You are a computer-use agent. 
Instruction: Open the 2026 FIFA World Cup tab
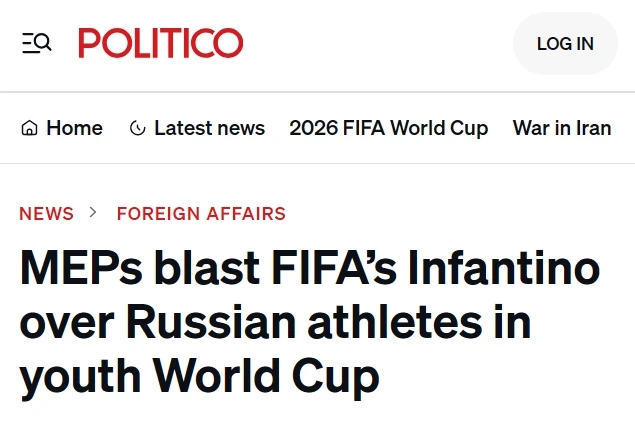tap(389, 128)
